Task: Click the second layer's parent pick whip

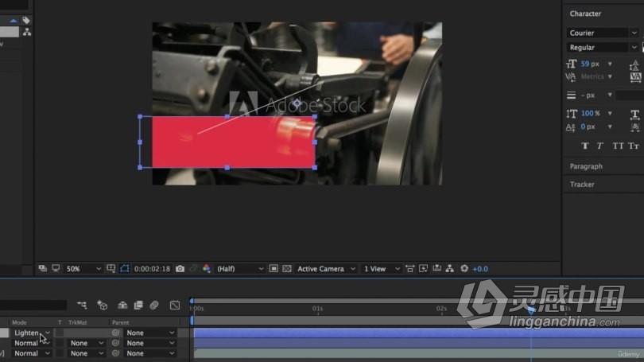Action: 116,343
